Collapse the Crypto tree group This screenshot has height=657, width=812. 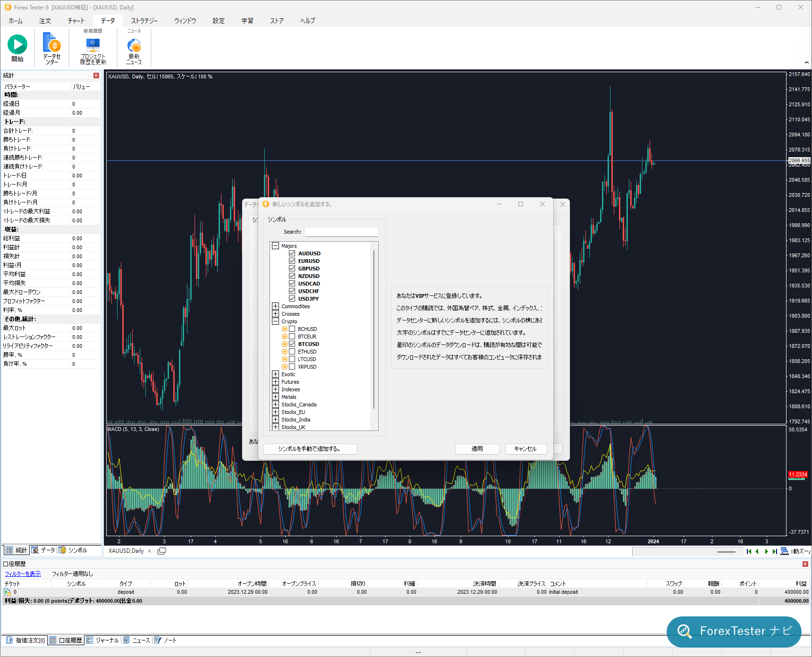click(x=276, y=321)
